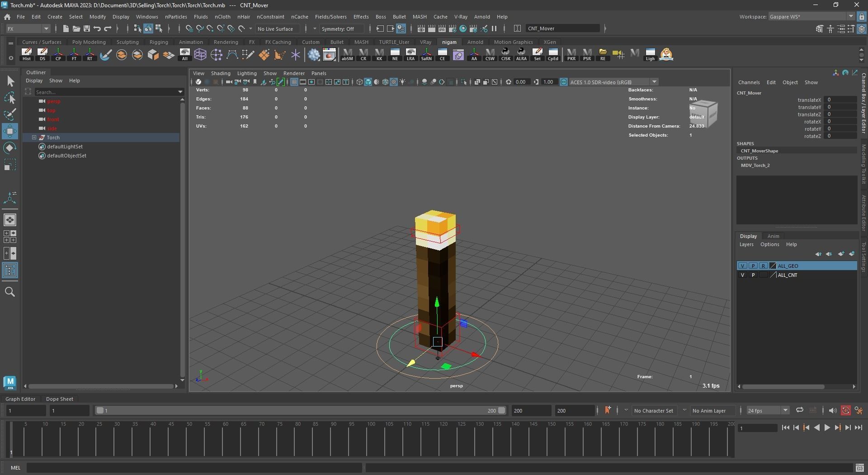
Task: Open the FX menu set dropdown
Action: (28, 28)
